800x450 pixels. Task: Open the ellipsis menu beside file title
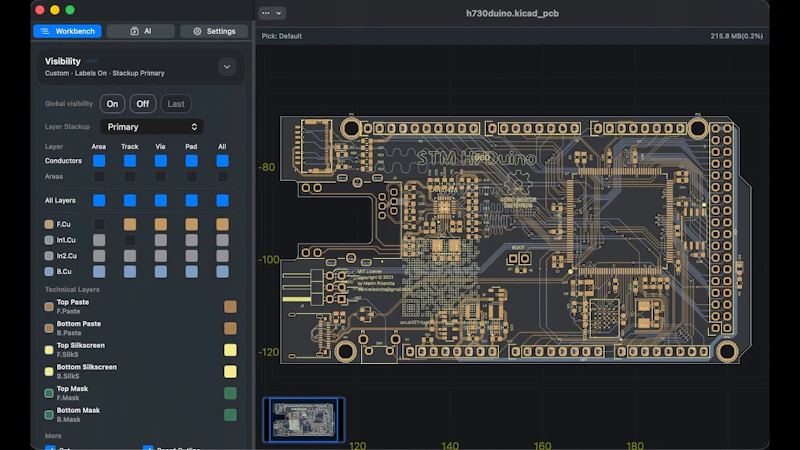click(272, 13)
